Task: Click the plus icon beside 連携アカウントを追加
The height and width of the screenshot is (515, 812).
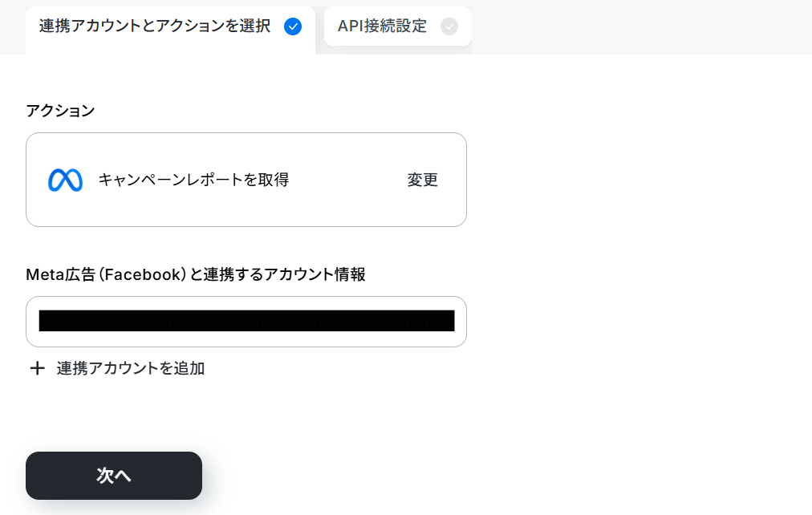Action: pyautogui.click(x=37, y=368)
